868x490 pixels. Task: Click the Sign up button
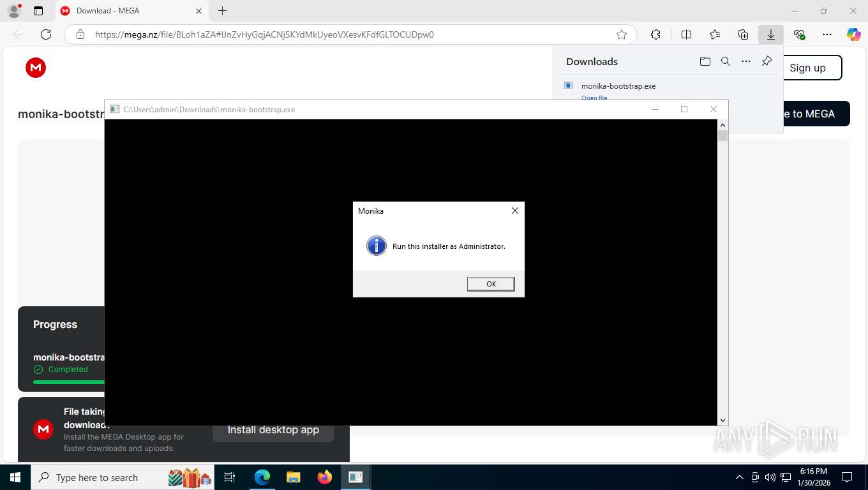point(807,68)
